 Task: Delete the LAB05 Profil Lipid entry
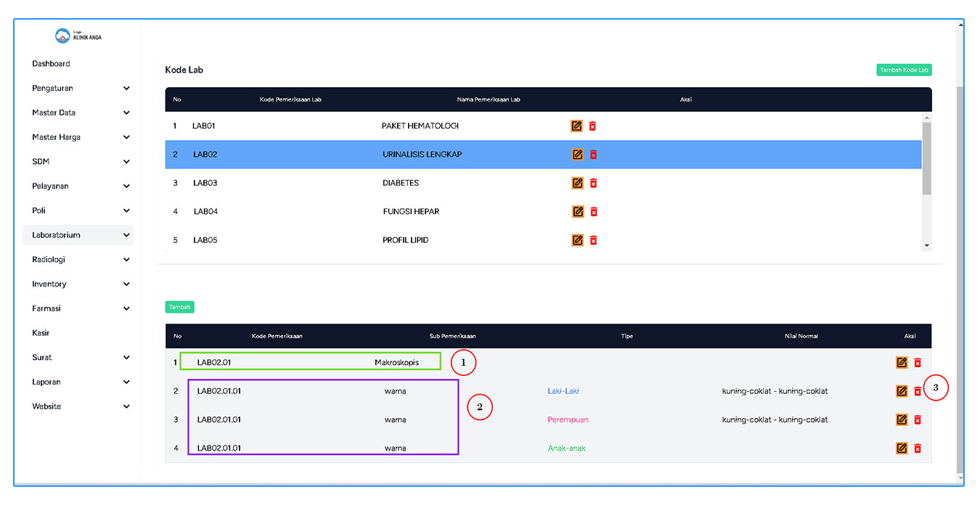[593, 240]
